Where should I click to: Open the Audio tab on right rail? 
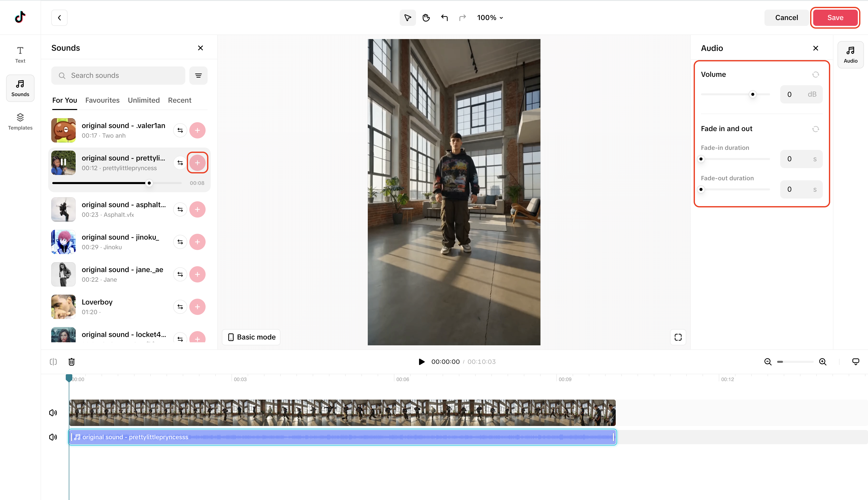coord(850,55)
